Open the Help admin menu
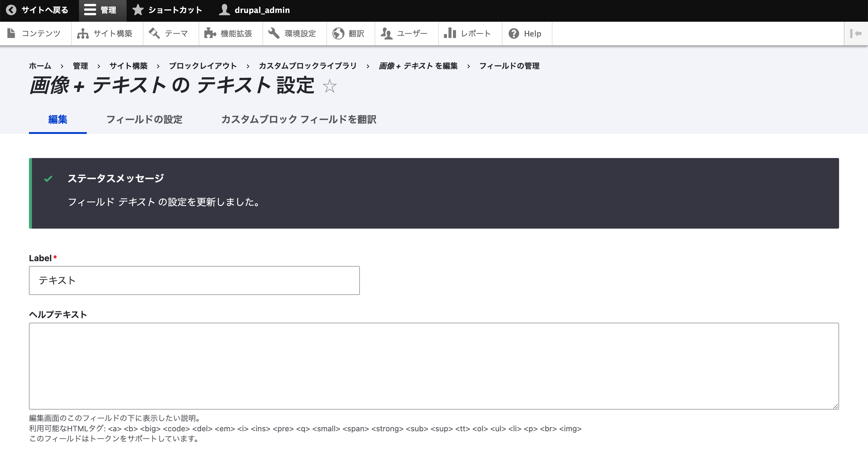Screen dimensions: 868x453 pos(527,33)
